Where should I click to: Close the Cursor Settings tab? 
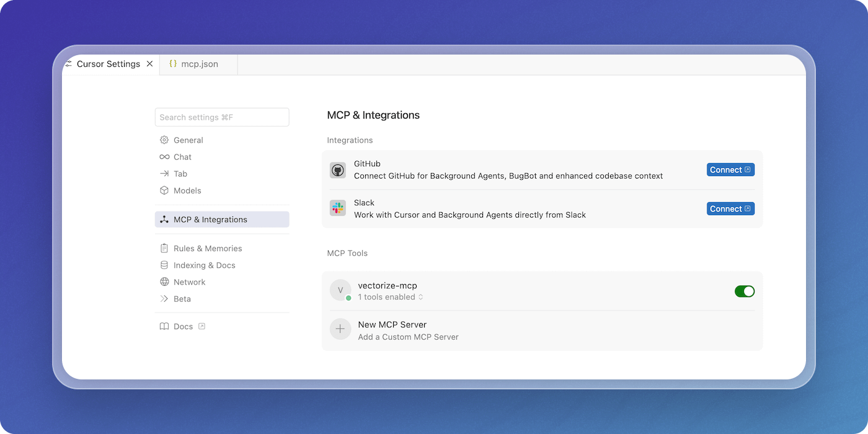point(149,64)
